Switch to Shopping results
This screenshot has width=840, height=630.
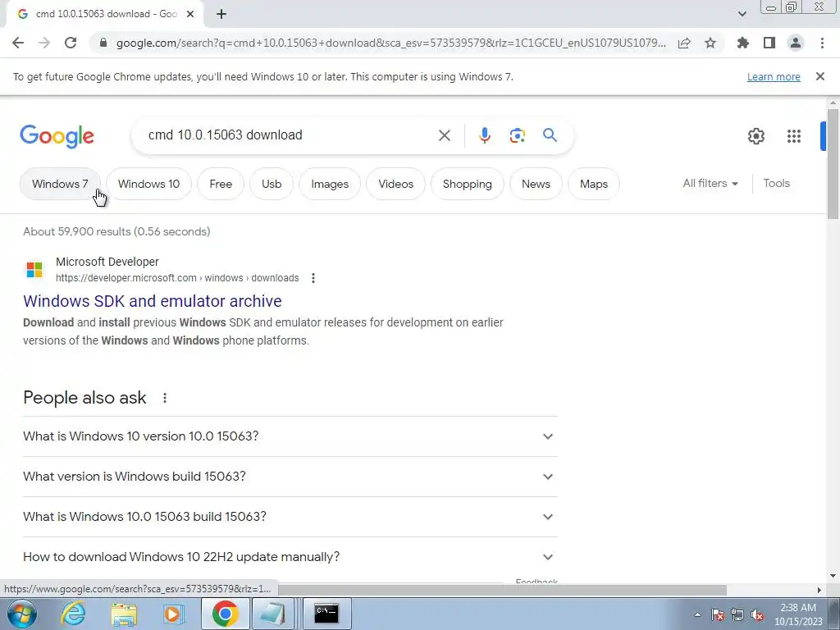(x=467, y=184)
